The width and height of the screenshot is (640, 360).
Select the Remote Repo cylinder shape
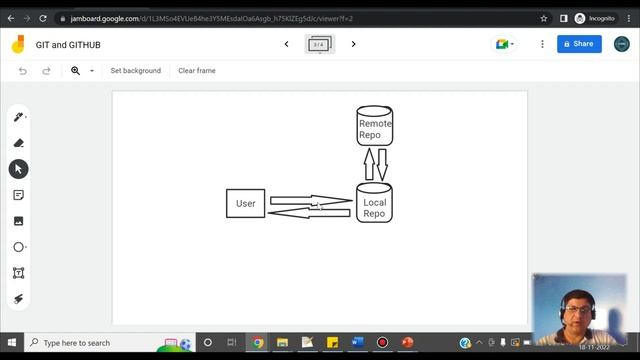[x=375, y=126]
